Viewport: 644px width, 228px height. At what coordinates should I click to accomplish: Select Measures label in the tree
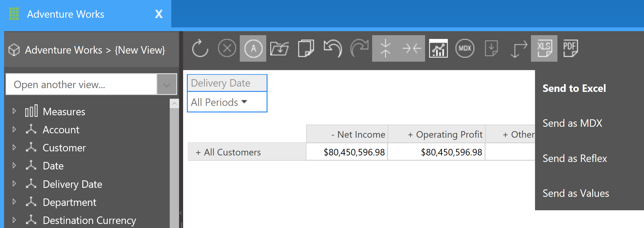64,112
